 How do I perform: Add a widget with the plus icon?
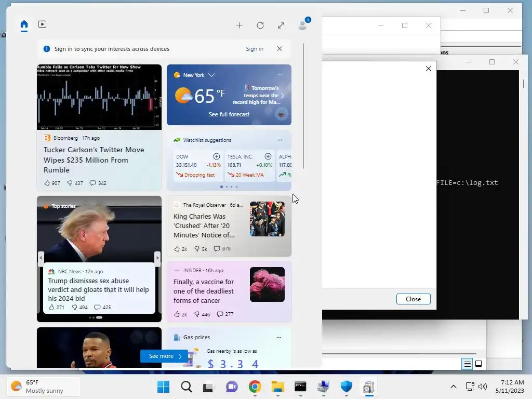tap(239, 25)
